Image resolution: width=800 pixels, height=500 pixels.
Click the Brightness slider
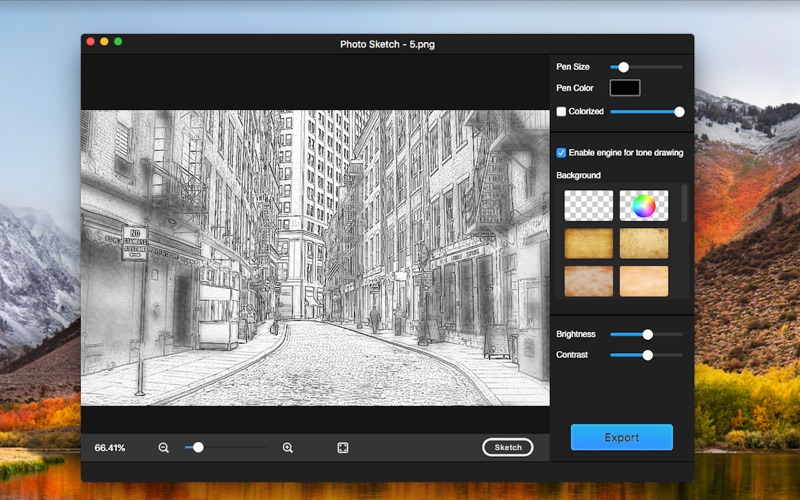click(x=647, y=334)
